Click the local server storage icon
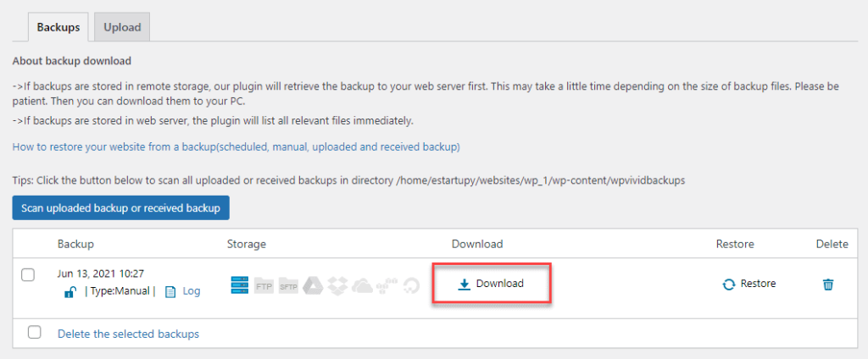 pos(241,285)
